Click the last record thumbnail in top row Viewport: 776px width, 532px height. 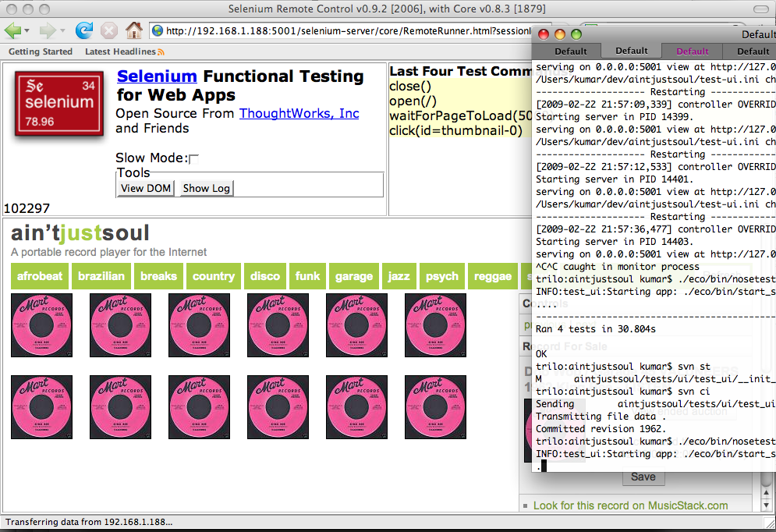(x=435, y=325)
